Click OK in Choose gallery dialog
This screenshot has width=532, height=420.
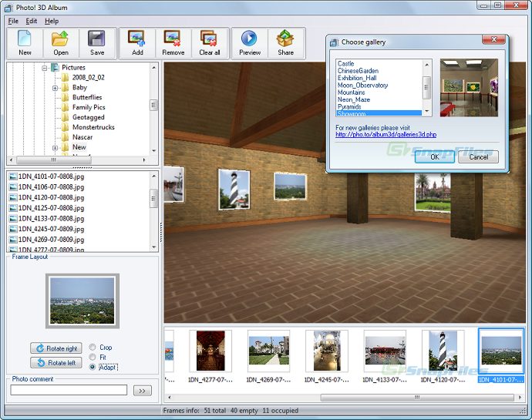pyautogui.click(x=435, y=156)
